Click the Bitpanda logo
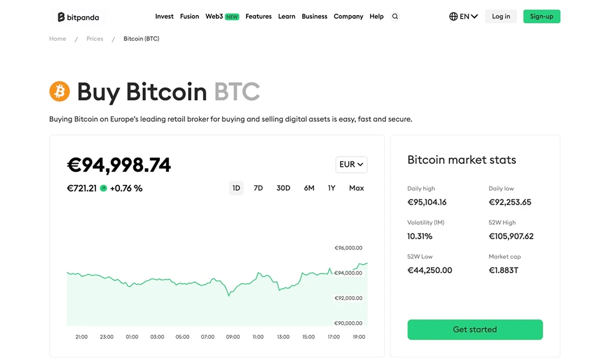Screen dimensions: 609x364 click(x=78, y=16)
